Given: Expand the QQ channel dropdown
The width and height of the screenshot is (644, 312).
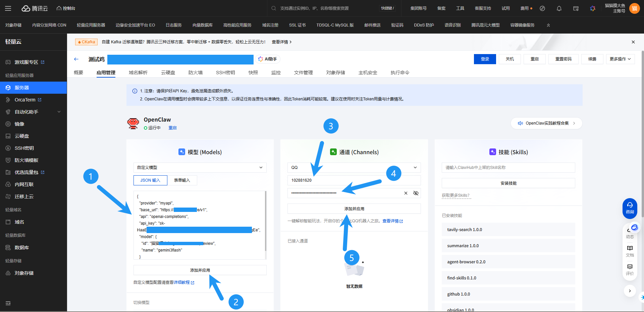Looking at the screenshot, I should point(354,168).
